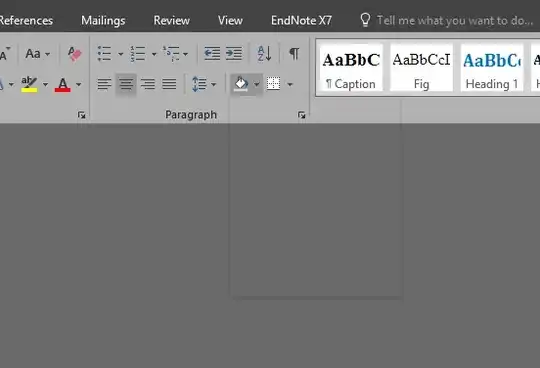Apply a numbered list
540x368 pixels.
[x=137, y=54]
